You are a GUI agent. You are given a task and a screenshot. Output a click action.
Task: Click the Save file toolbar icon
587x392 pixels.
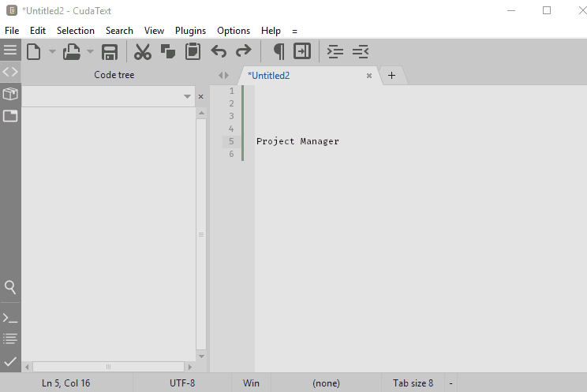(x=110, y=52)
